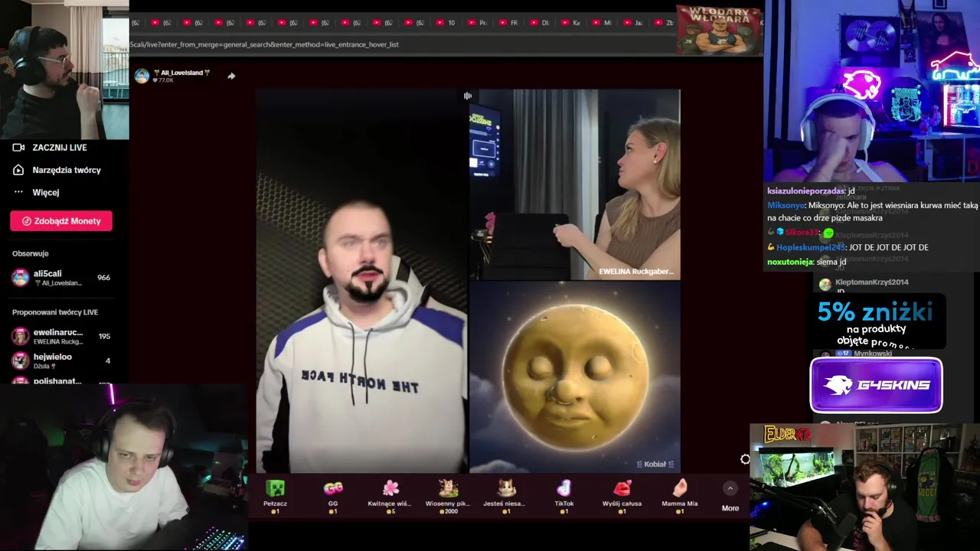Image resolution: width=980 pixels, height=551 pixels.
Task: Click the ali5cali avatar in Obserwuje
Action: pyautogui.click(x=21, y=278)
